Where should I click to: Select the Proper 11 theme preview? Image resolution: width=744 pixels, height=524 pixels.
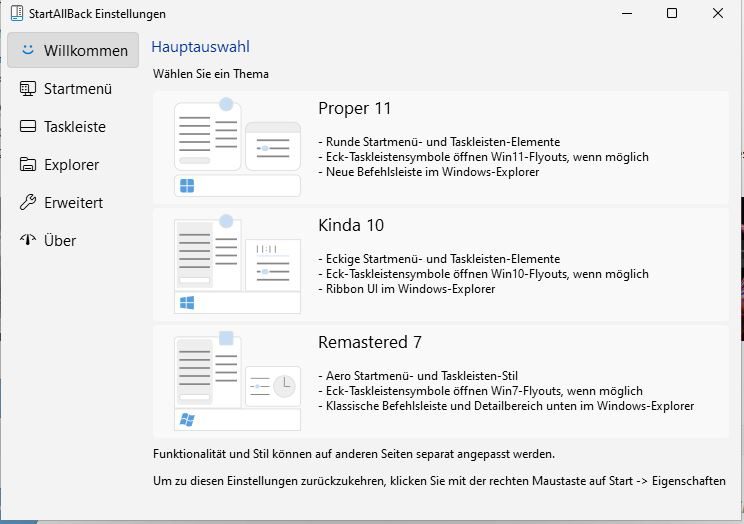[237, 147]
